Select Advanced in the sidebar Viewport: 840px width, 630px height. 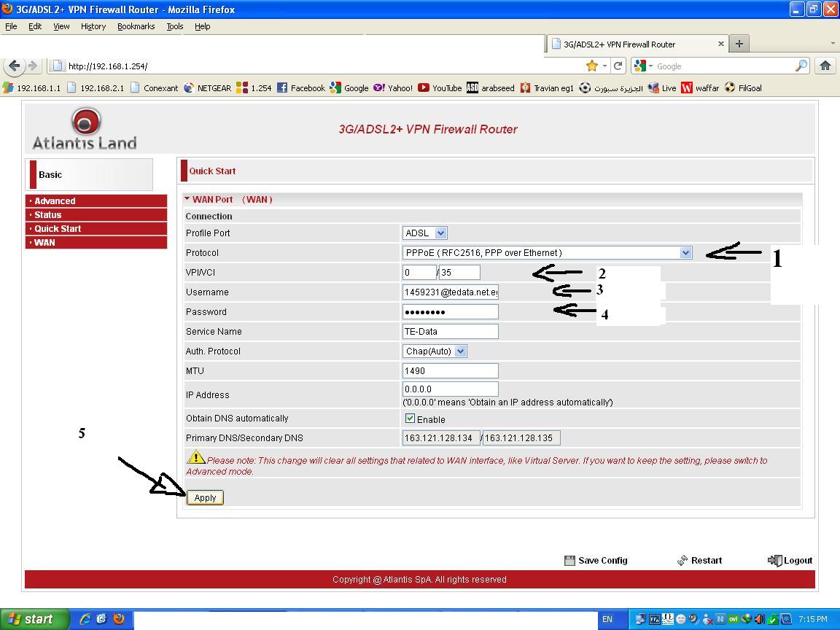pyautogui.click(x=96, y=201)
